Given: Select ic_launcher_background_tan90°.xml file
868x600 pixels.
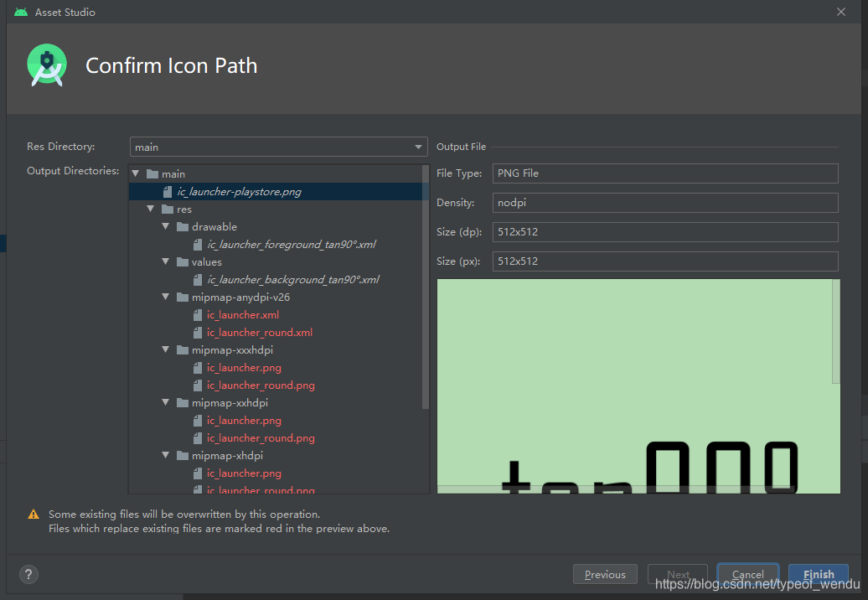Looking at the screenshot, I should click(x=293, y=280).
